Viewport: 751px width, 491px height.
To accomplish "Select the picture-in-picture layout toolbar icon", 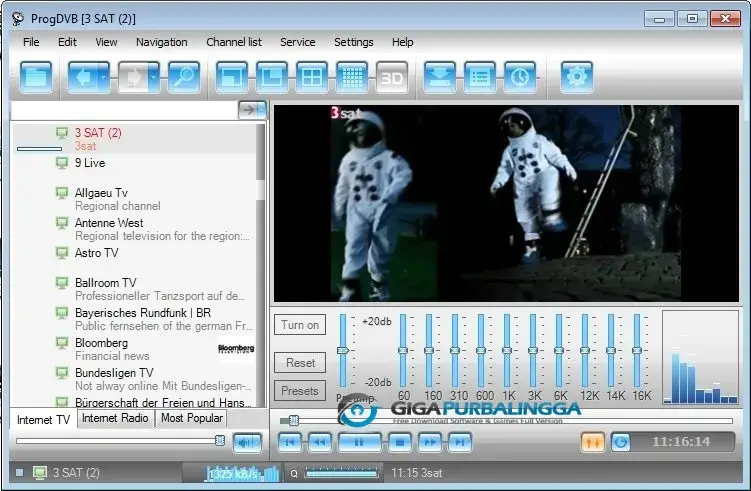I will 272,77.
